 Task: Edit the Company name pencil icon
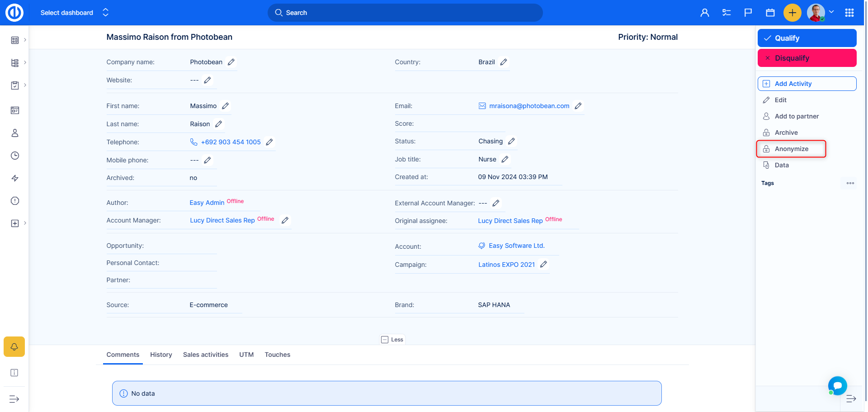click(231, 62)
